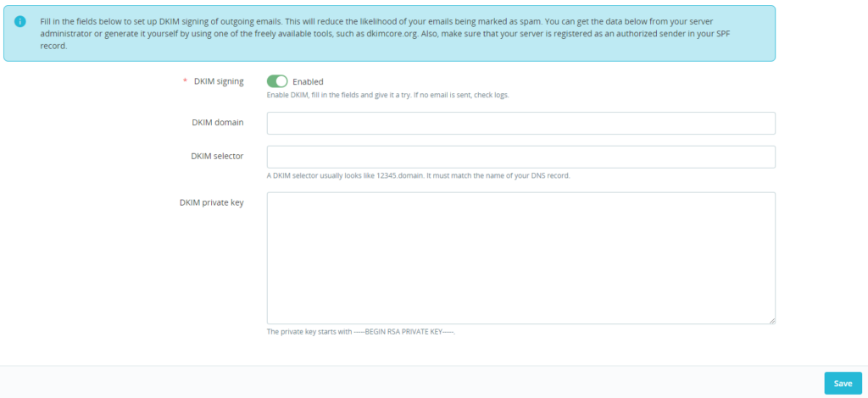Click the 'DKIM domain' label
Viewport: 868px width, 398px height.
pyautogui.click(x=217, y=123)
